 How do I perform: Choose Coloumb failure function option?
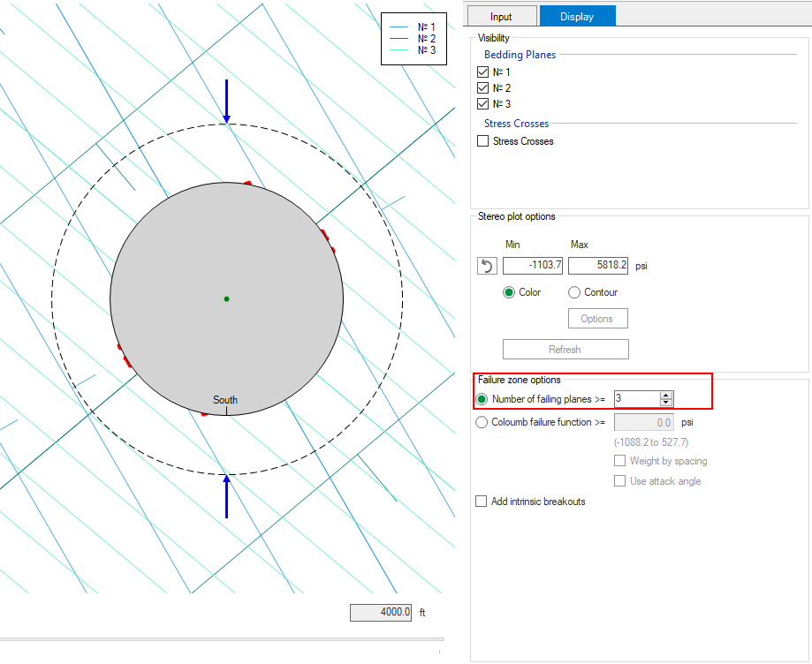tap(482, 422)
